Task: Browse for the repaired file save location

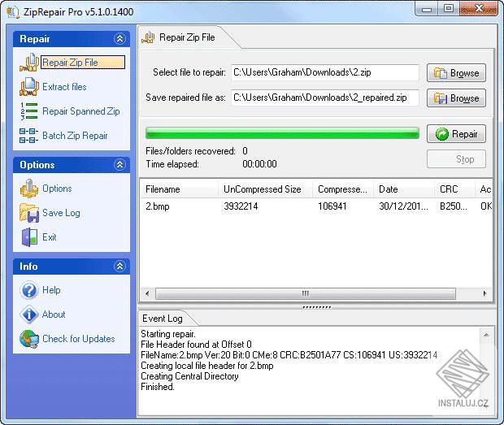Action: tap(456, 98)
